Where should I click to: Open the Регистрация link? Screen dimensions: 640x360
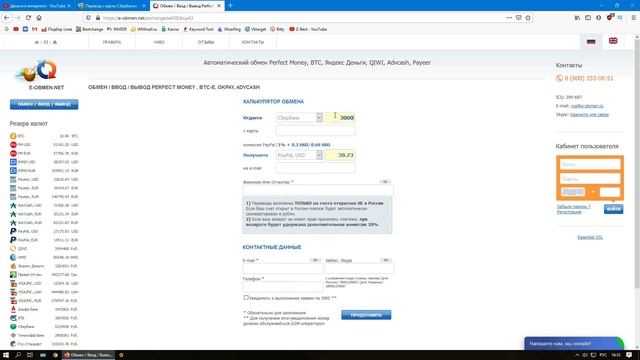[x=569, y=212]
